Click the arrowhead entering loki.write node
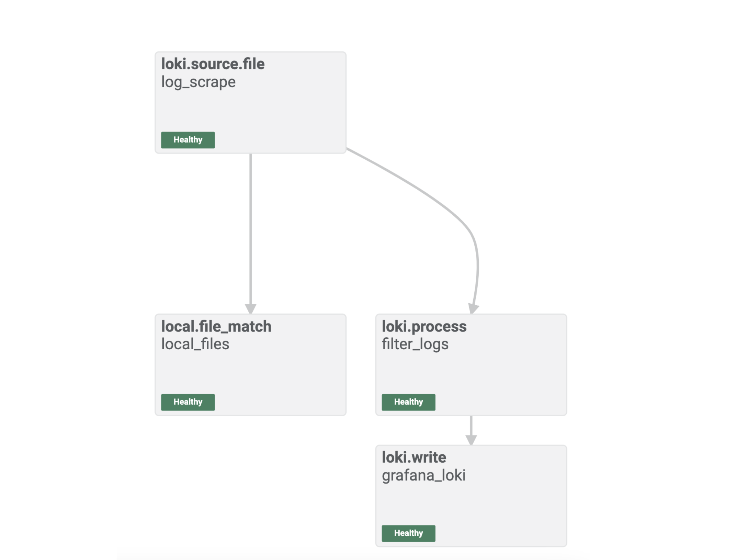Viewport: 730px width, 560px height. 471,440
